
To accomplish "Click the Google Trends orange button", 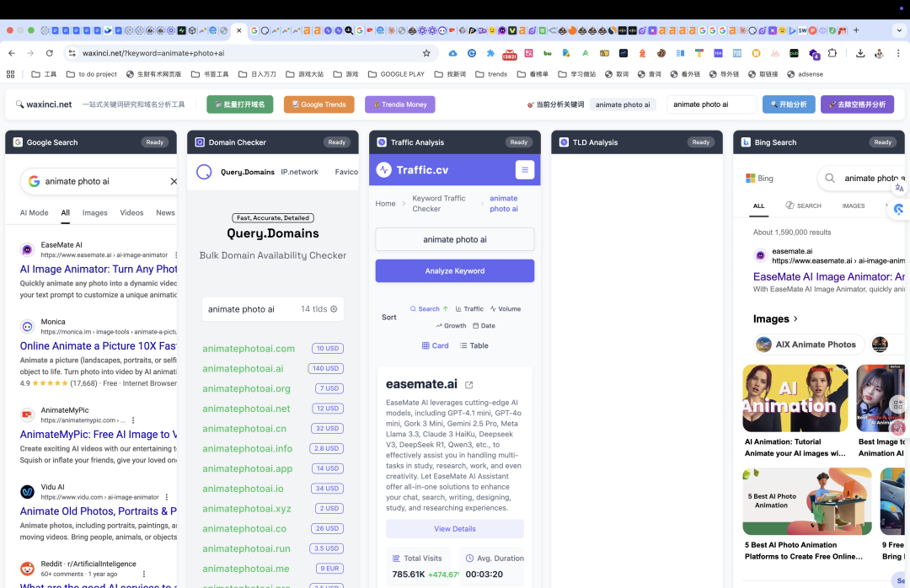I will tap(318, 104).
